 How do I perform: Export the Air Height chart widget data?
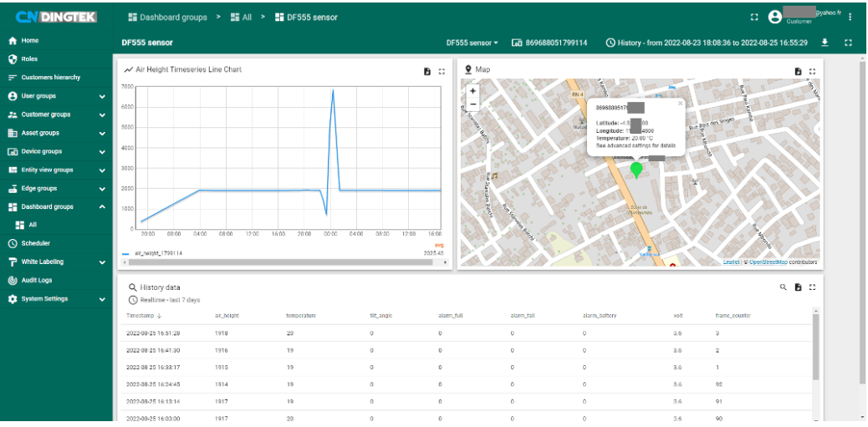[x=427, y=71]
